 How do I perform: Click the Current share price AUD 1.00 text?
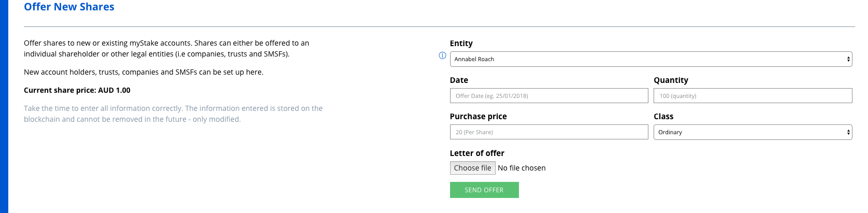coord(77,90)
